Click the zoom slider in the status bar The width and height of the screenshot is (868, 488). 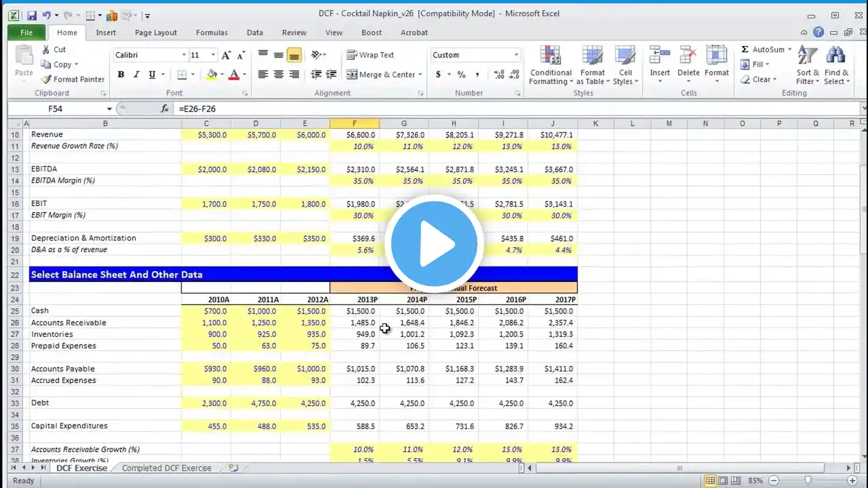[x=808, y=481]
